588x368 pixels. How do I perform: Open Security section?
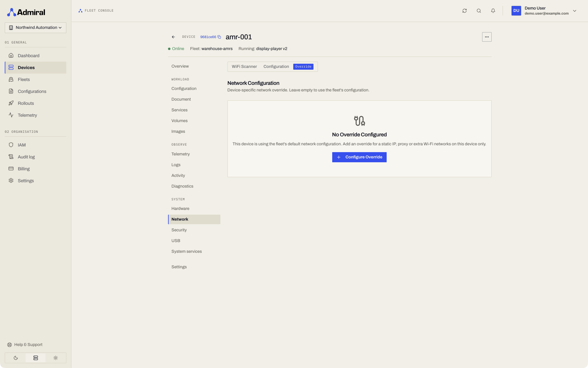pos(194,230)
